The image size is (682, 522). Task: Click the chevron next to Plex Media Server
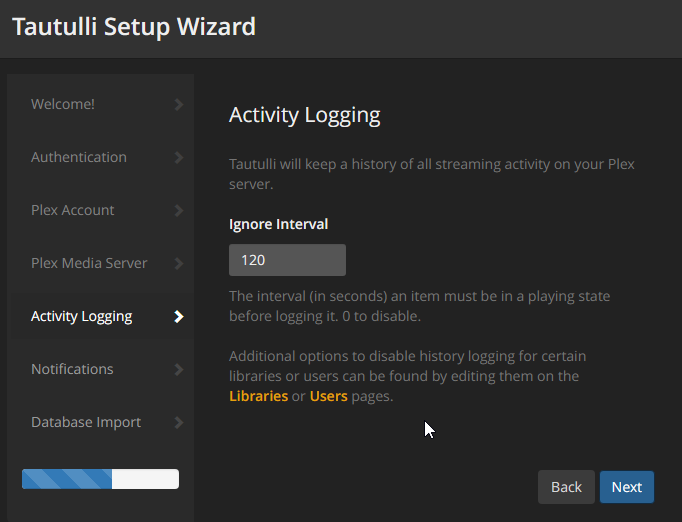pos(179,263)
